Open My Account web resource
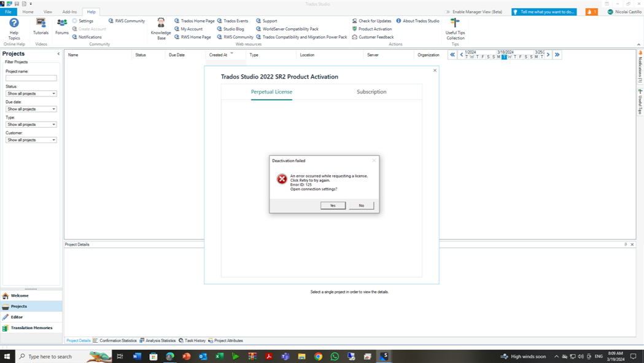 tap(188, 29)
